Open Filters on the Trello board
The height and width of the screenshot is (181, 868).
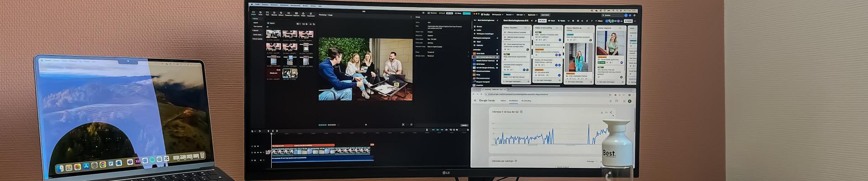[x=599, y=21]
